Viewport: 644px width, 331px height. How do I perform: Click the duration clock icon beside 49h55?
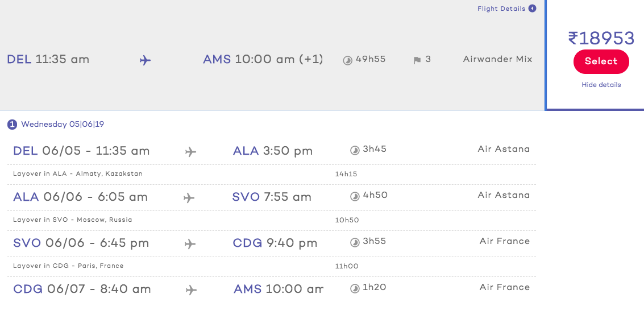click(347, 60)
